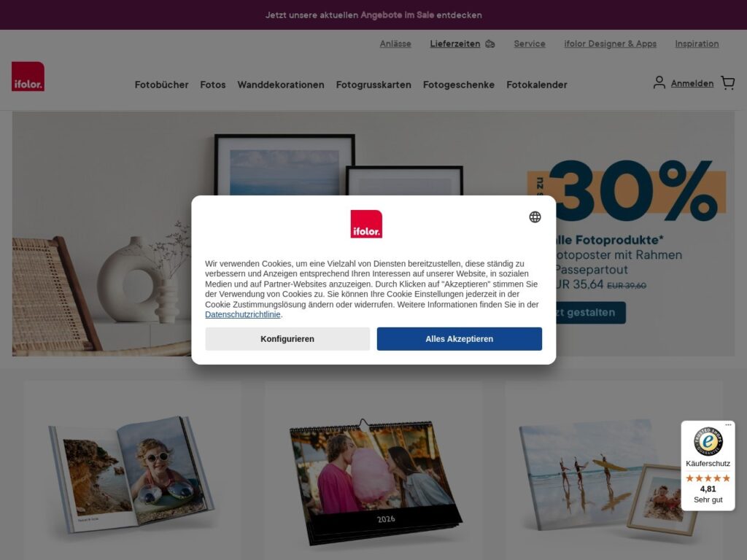Click the delivery truck icon next to Lieferzeiten
Image resolution: width=747 pixels, height=560 pixels.
click(490, 44)
